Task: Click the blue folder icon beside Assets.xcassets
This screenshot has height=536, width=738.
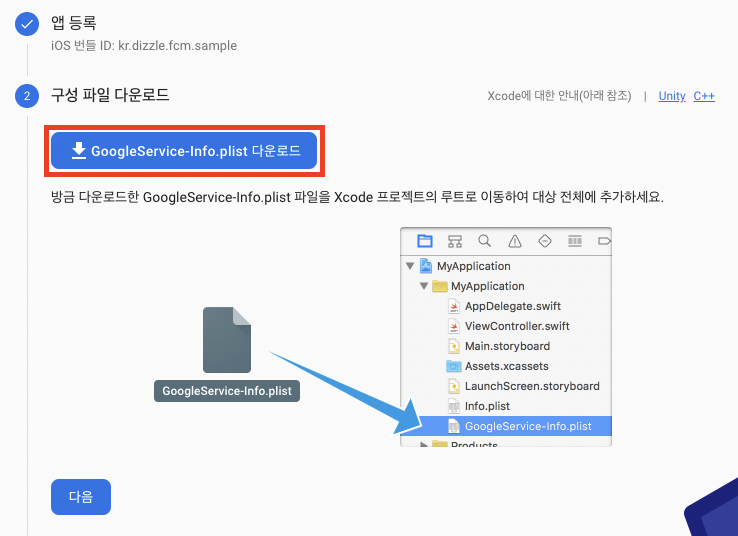Action: point(454,366)
